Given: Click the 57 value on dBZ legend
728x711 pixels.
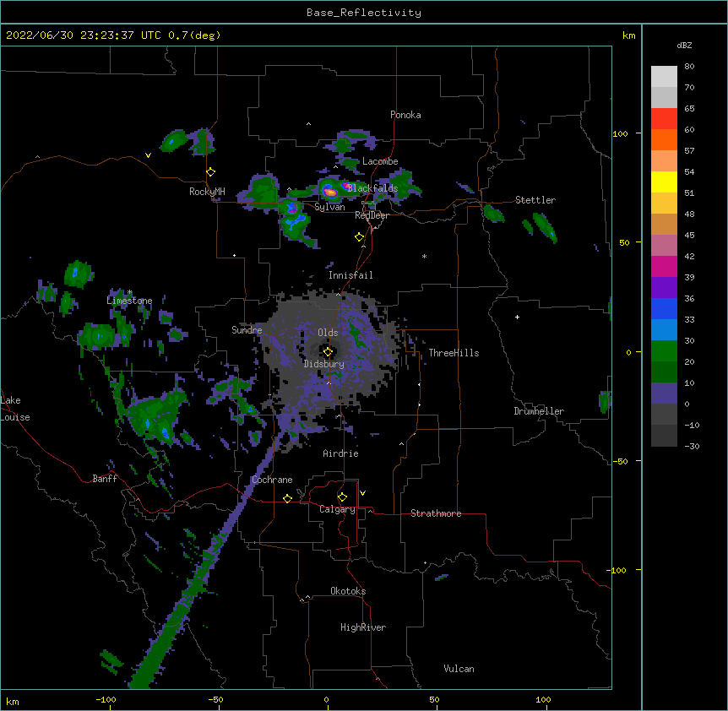Looking at the screenshot, I should (x=689, y=151).
